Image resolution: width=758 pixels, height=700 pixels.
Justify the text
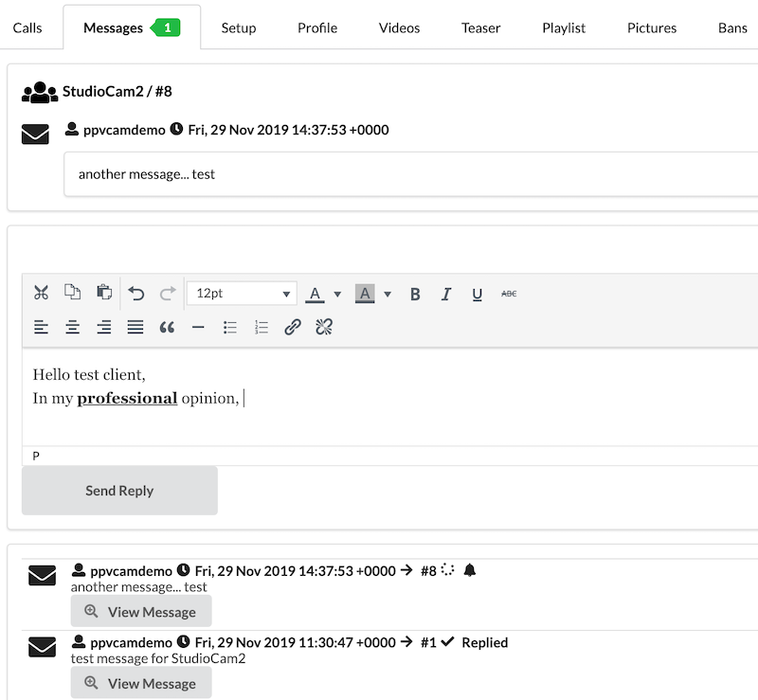click(x=135, y=328)
